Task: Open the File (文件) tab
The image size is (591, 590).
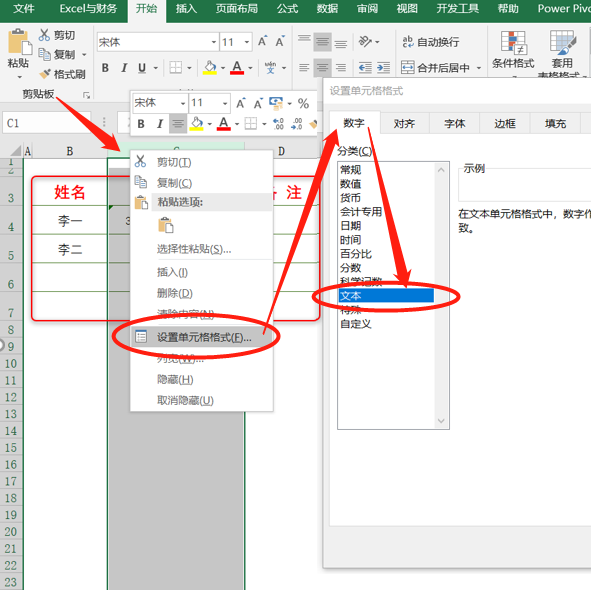Action: tap(23, 9)
